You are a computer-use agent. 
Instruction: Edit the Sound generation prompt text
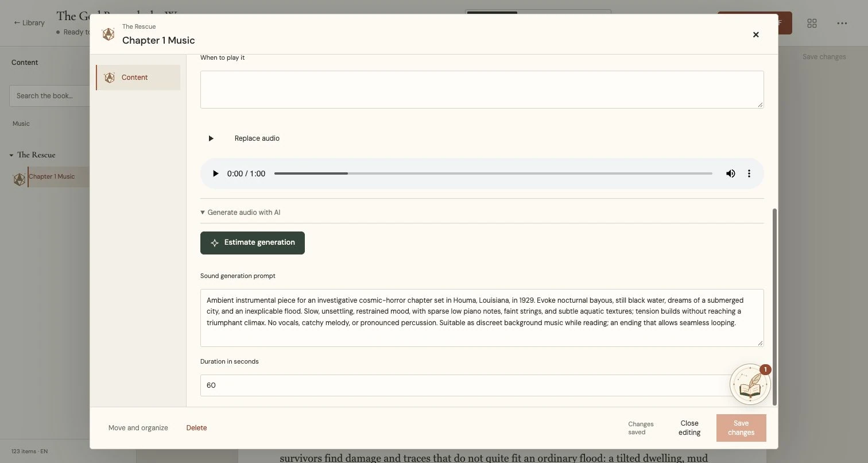pyautogui.click(x=482, y=318)
